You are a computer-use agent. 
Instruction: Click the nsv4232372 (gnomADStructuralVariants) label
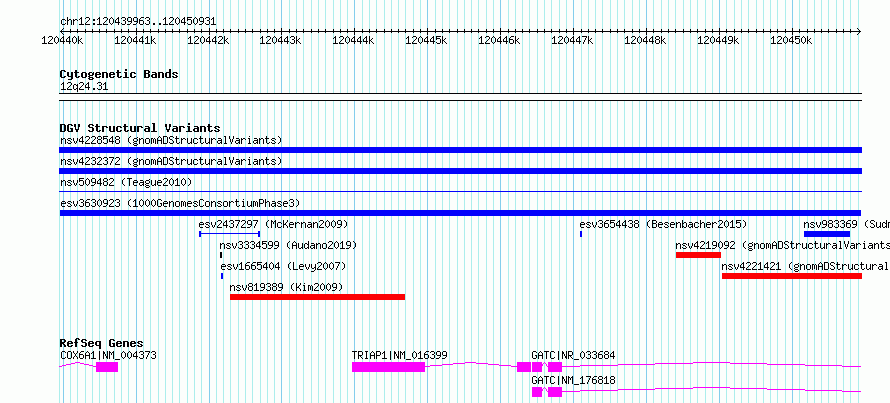click(171, 161)
